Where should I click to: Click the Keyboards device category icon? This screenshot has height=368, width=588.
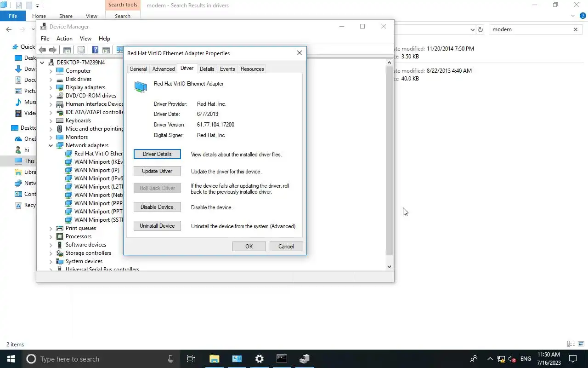tap(60, 121)
